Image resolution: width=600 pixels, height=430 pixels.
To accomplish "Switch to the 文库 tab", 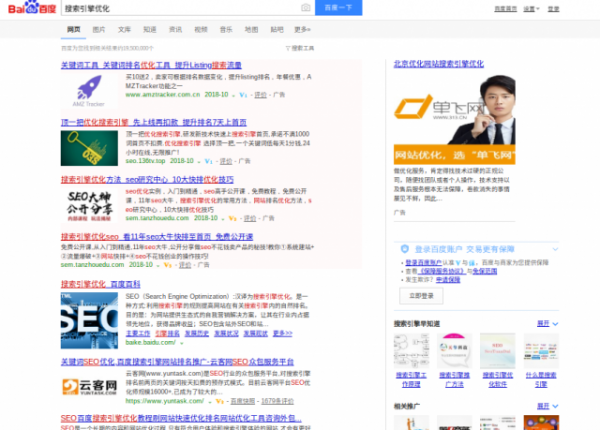I will tap(124, 29).
